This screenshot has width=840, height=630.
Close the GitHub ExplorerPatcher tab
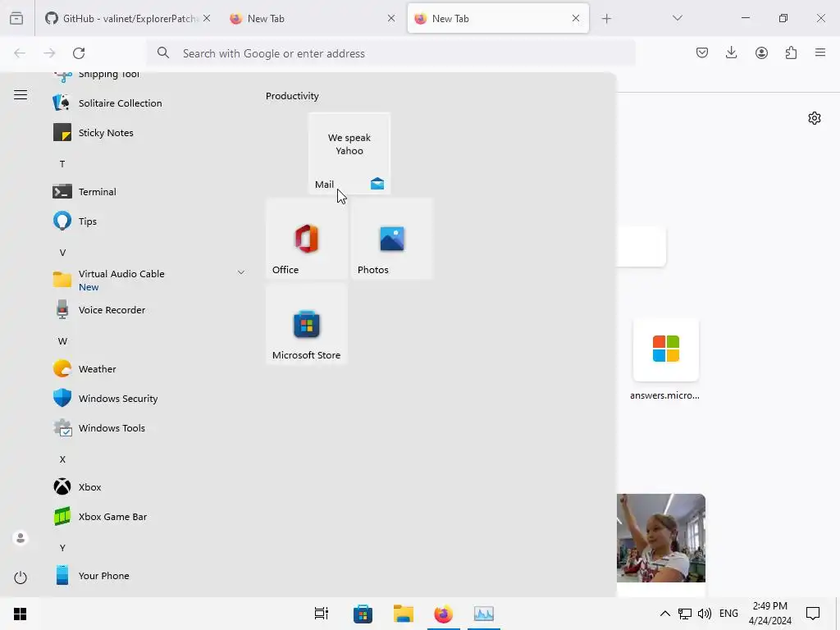[x=207, y=18]
